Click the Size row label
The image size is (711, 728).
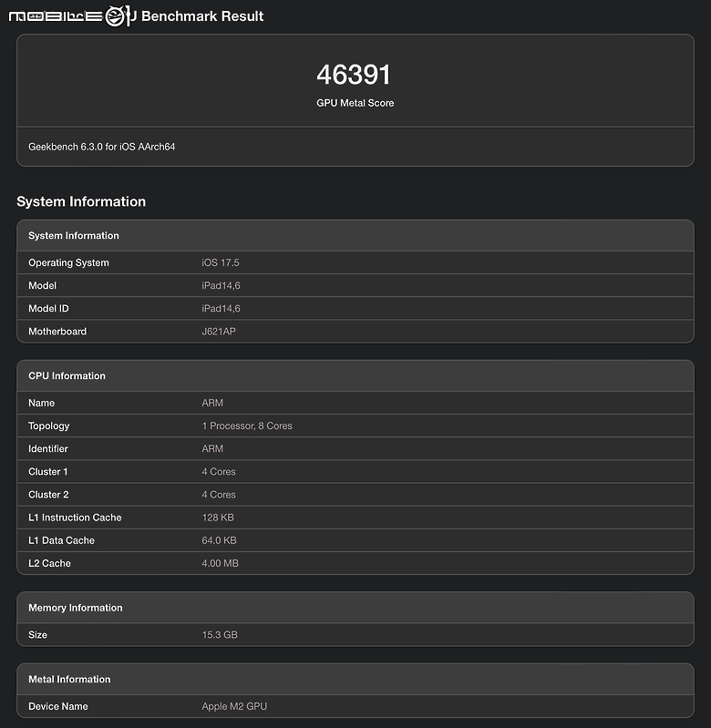(x=37, y=635)
